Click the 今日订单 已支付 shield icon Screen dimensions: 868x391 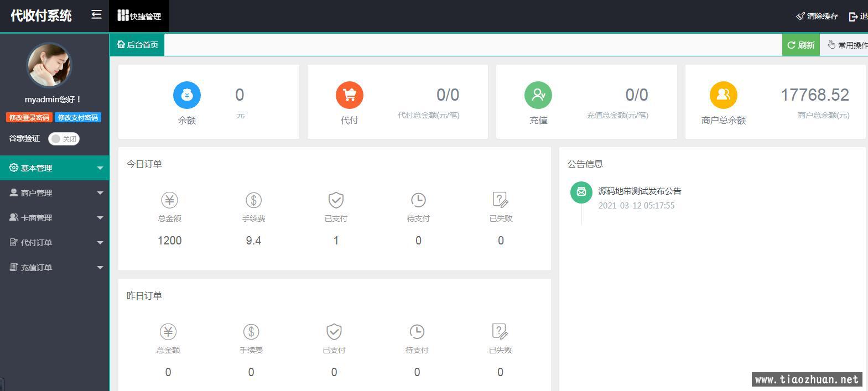tap(336, 200)
